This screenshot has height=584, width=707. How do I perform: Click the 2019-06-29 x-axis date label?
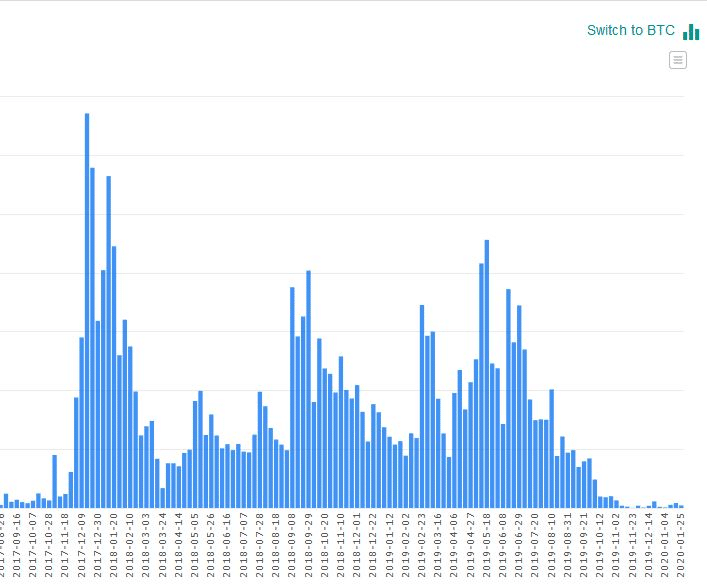click(x=519, y=545)
